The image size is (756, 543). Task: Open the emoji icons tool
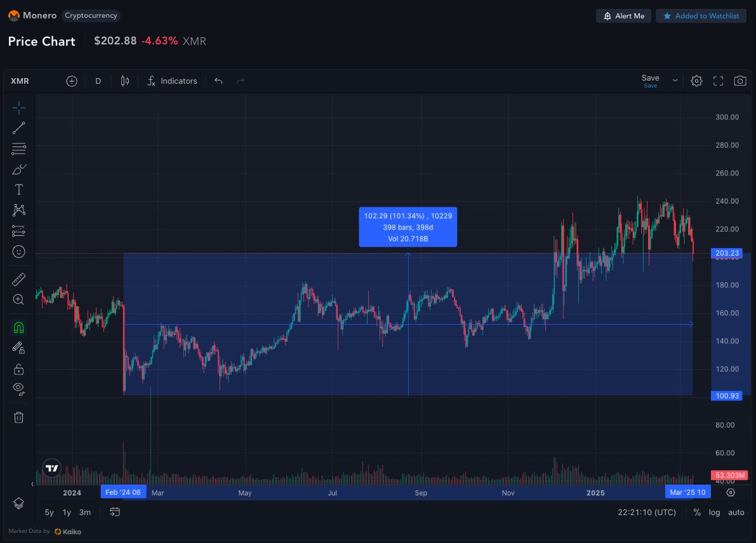[19, 251]
